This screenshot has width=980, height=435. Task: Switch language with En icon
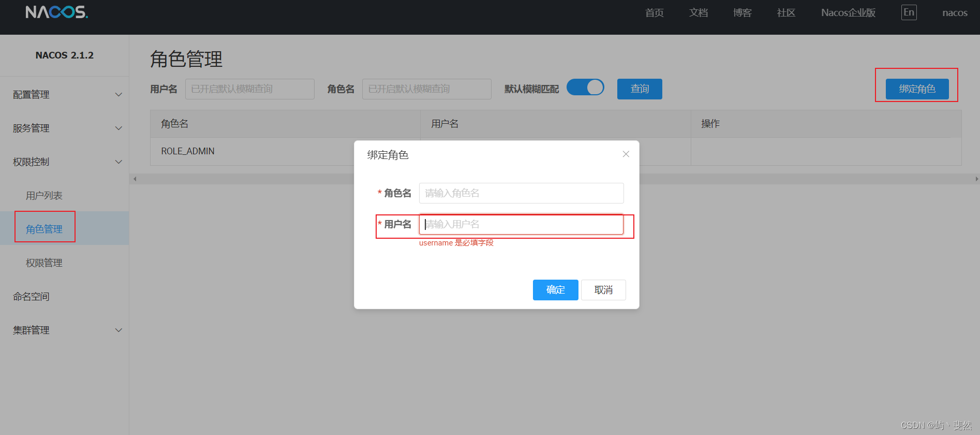[909, 12]
